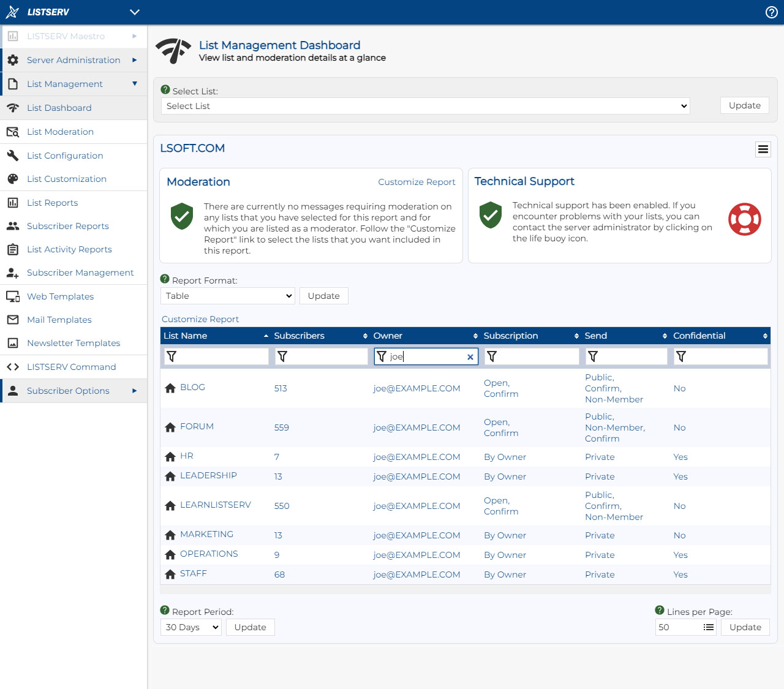Click the help icon next to Select List
784x689 pixels.
(165, 90)
